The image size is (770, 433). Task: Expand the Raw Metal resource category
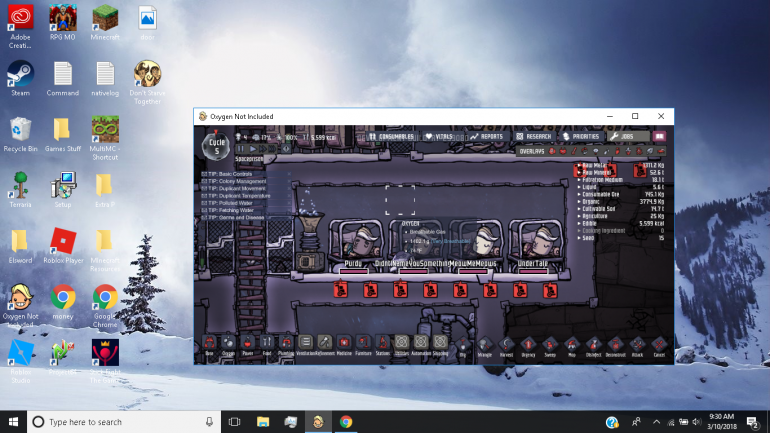[x=621, y=165]
